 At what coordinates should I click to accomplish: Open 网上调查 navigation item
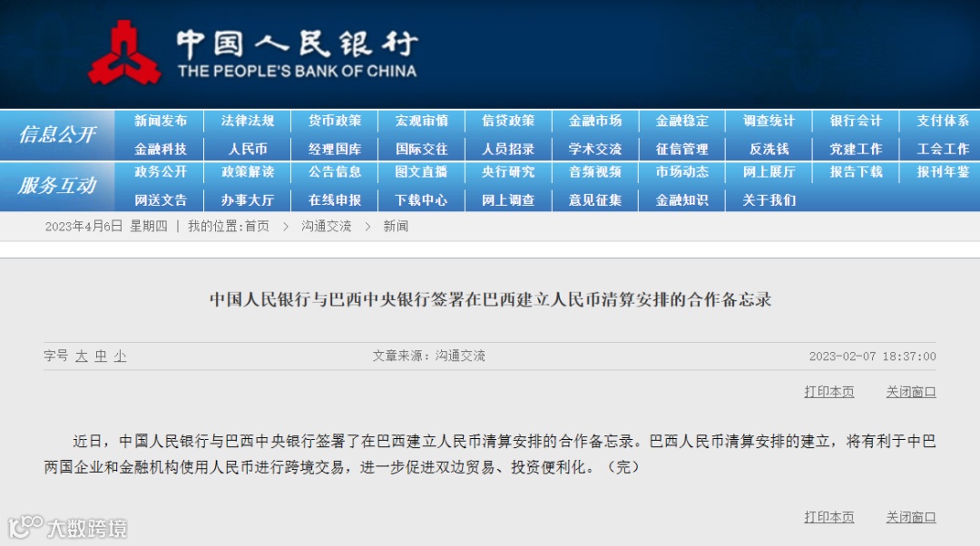[508, 200]
